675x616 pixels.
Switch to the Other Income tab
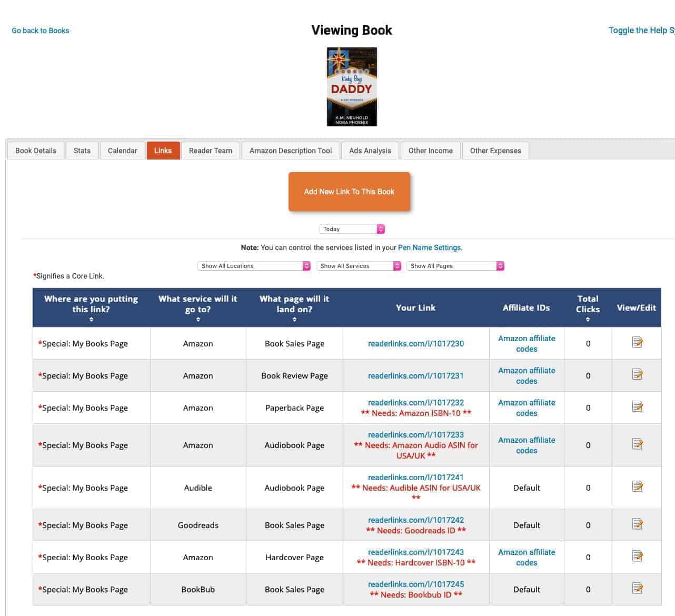tap(431, 151)
